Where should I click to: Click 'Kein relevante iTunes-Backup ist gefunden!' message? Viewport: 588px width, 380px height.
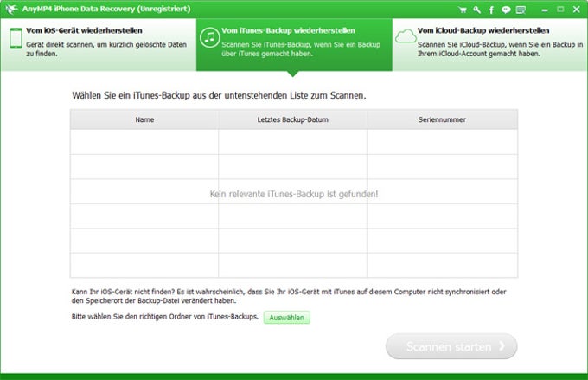pyautogui.click(x=294, y=194)
